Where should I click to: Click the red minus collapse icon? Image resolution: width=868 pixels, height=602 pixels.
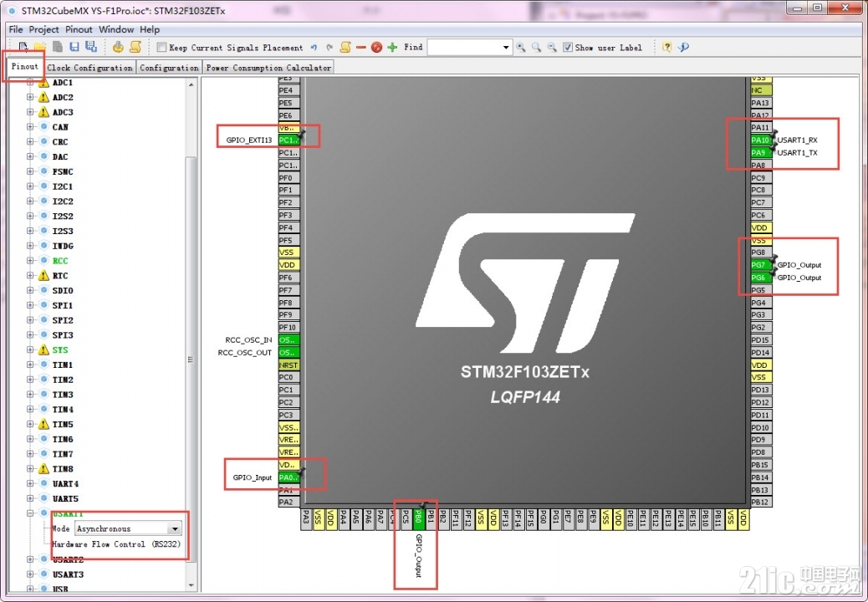361,48
